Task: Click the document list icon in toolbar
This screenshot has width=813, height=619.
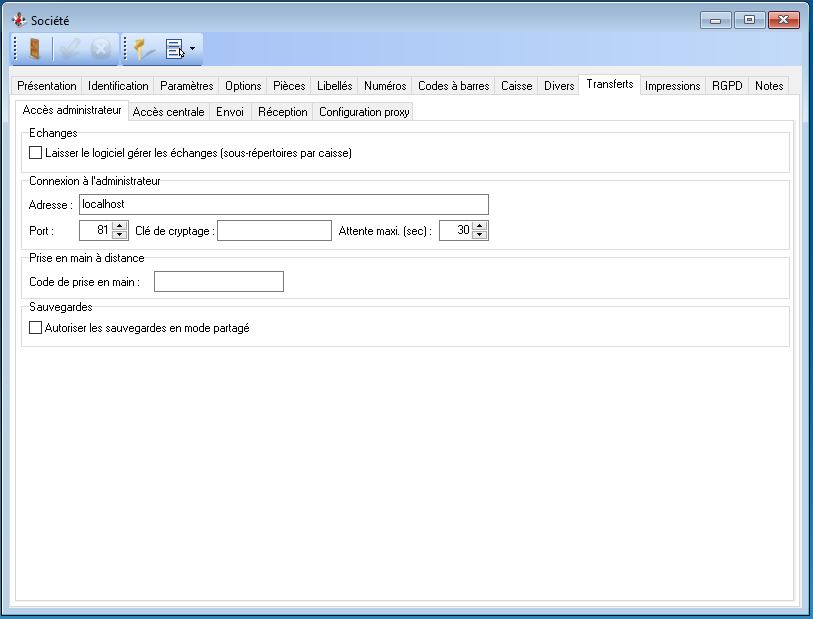Action: click(175, 48)
